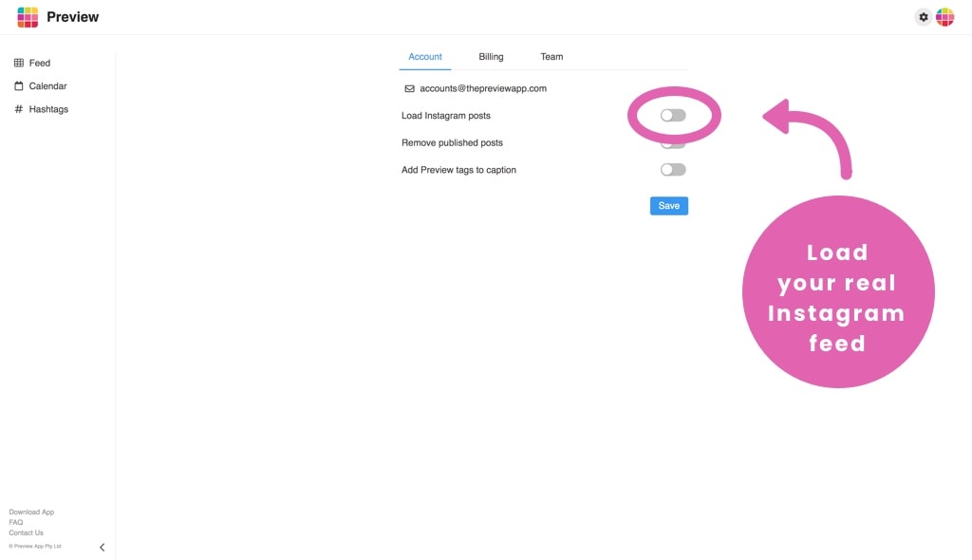Image resolution: width=972 pixels, height=560 pixels.
Task: Collapse the sidebar with the chevron arrow
Action: pos(103,547)
